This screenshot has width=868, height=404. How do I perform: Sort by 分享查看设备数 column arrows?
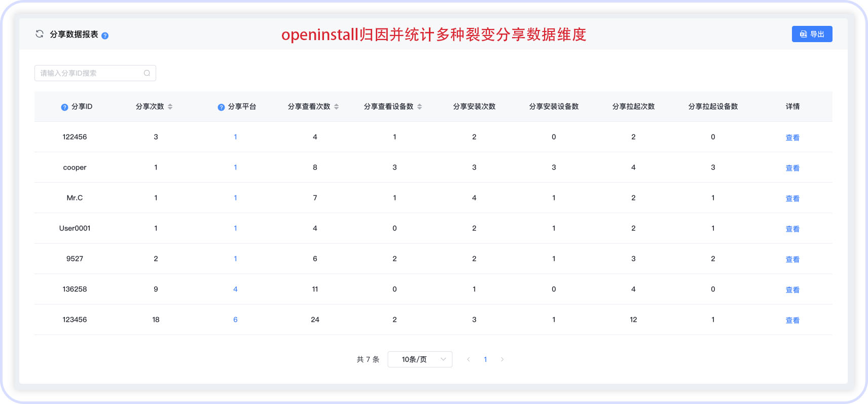click(420, 107)
